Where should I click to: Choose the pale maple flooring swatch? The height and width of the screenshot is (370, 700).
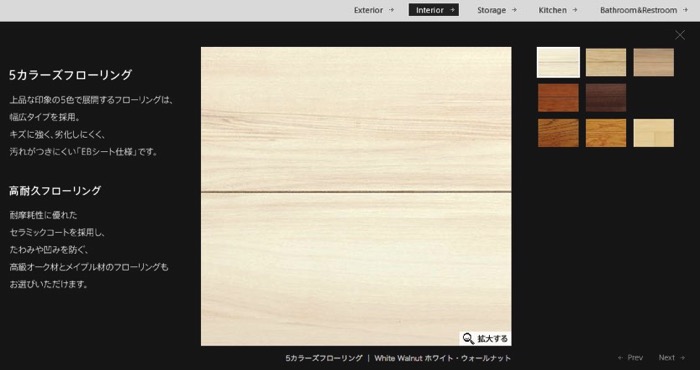click(x=654, y=133)
